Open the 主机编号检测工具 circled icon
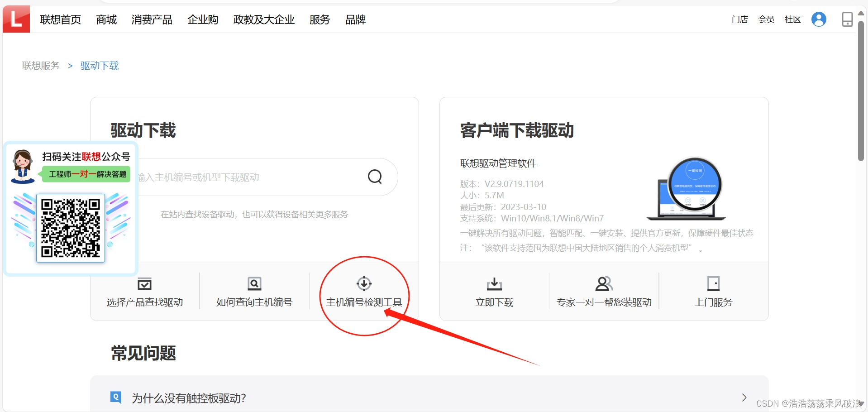Image resolution: width=868 pixels, height=412 pixels. click(x=363, y=284)
